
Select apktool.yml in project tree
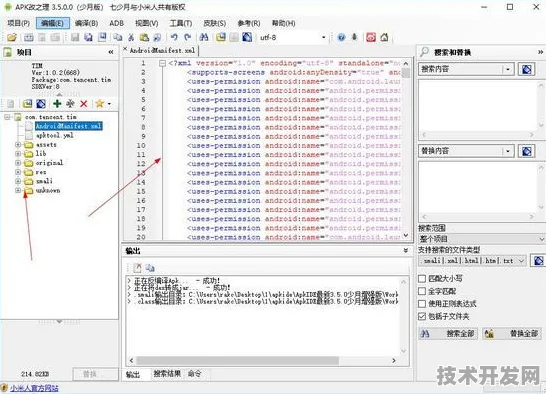55,135
